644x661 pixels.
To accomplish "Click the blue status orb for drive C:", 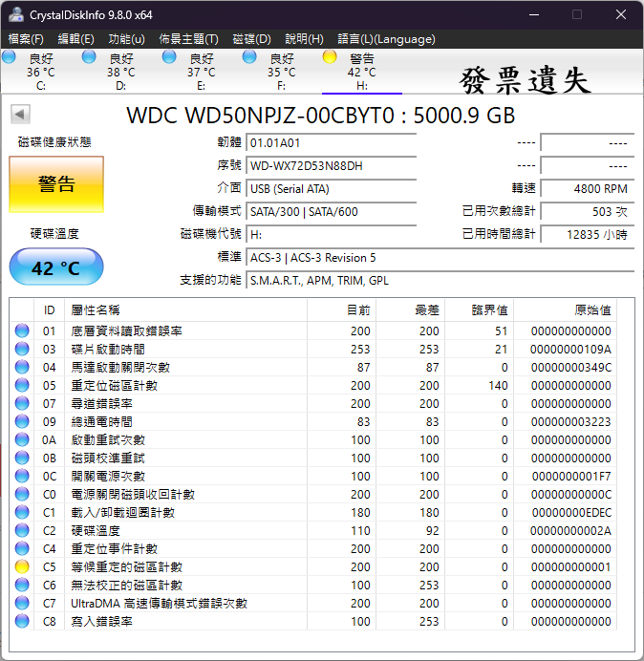I will [10, 57].
